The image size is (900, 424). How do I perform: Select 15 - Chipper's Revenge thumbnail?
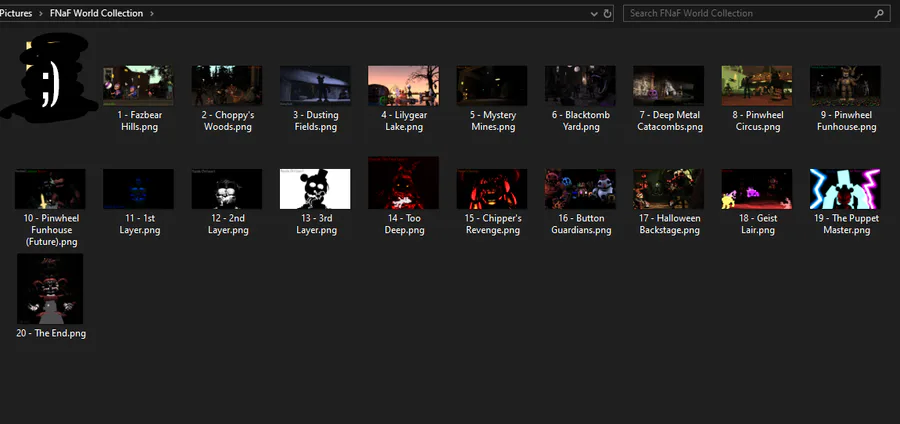pos(492,189)
